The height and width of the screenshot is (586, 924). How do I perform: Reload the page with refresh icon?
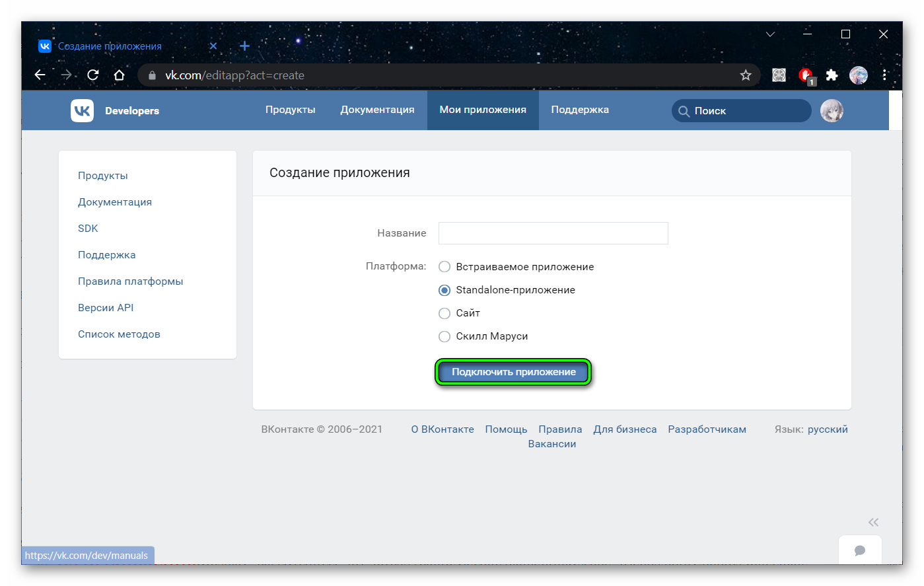pyautogui.click(x=93, y=75)
